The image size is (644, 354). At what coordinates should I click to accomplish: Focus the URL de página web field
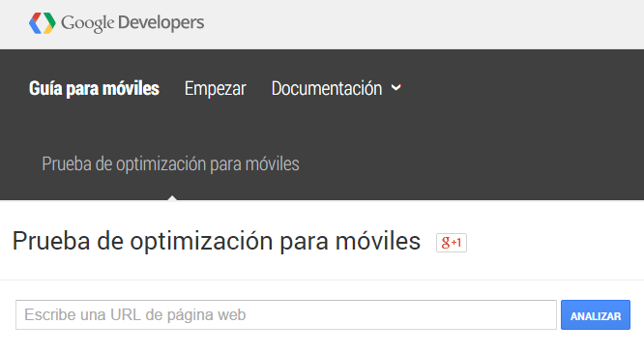(x=286, y=314)
